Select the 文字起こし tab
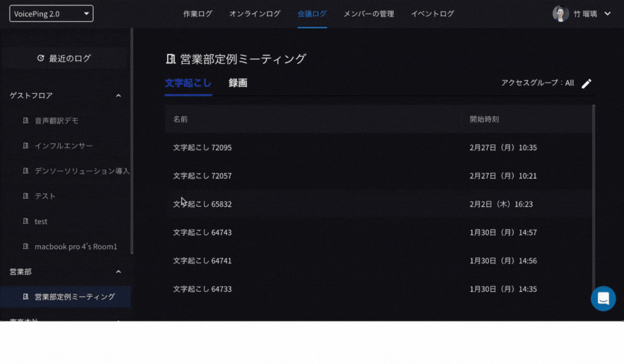The image size is (624, 364). coord(188,83)
